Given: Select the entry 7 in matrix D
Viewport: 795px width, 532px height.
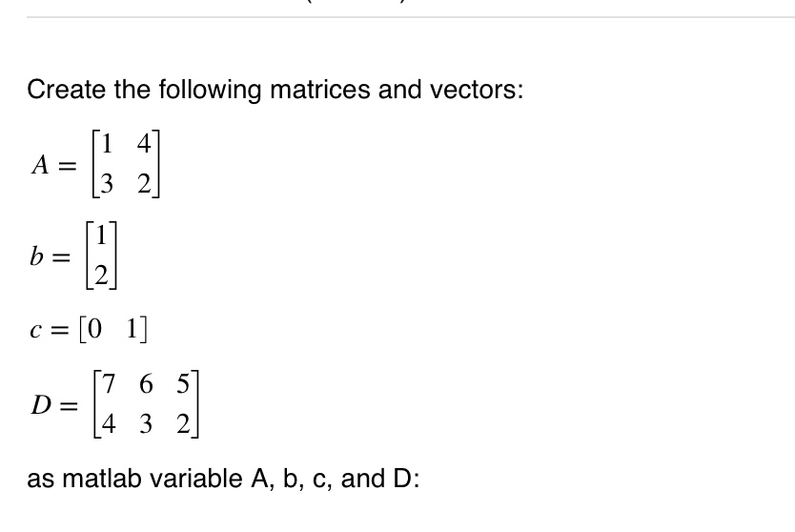Looking at the screenshot, I should point(108,383).
